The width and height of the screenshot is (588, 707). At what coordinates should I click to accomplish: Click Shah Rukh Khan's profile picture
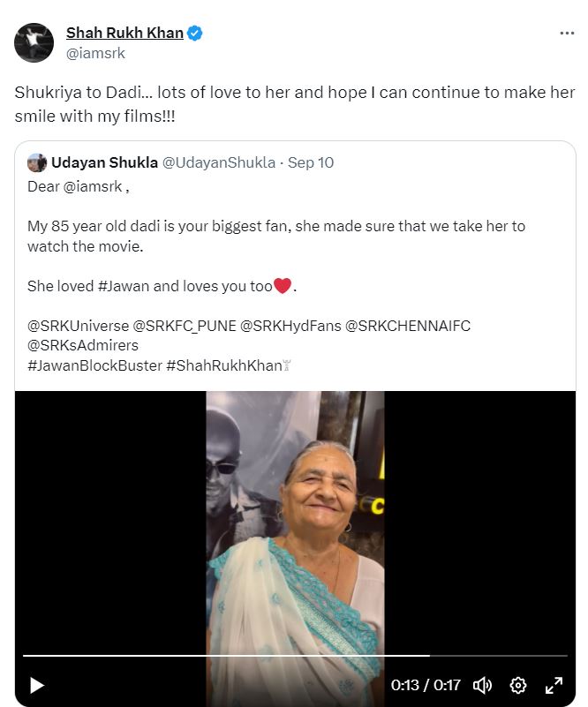(x=34, y=42)
